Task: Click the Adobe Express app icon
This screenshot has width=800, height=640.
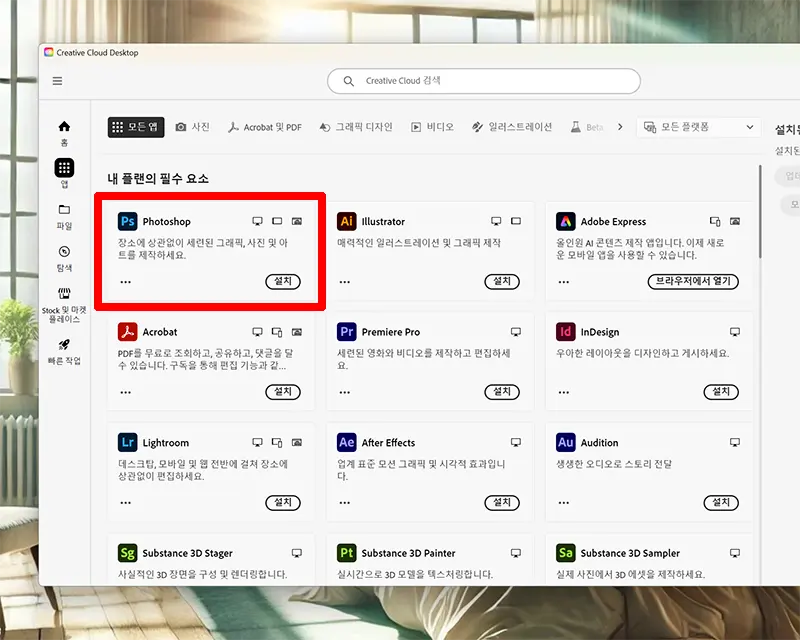Action: (566, 221)
